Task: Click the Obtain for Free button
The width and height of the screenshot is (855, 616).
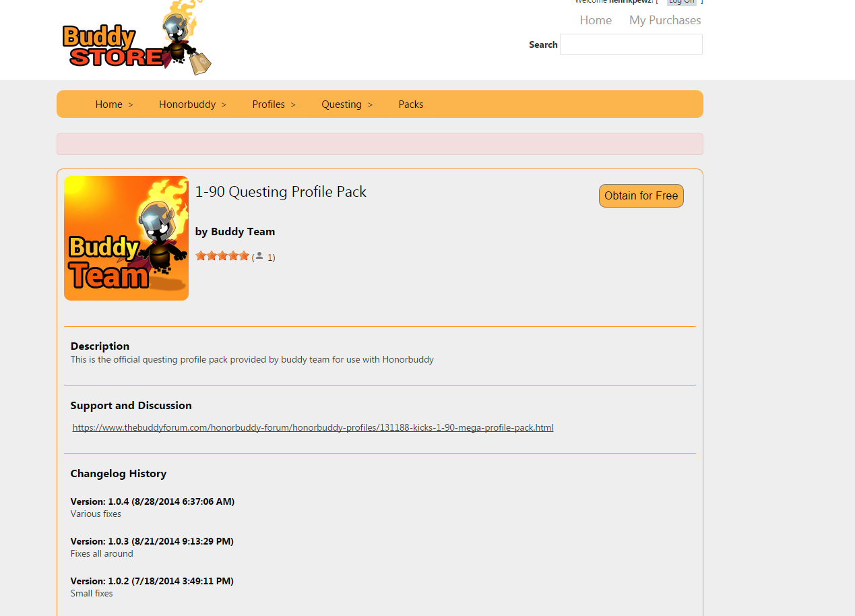Action: click(x=641, y=195)
